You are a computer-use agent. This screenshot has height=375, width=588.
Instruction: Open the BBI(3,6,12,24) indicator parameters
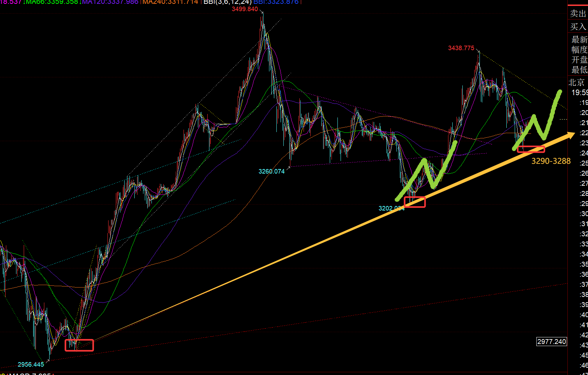(x=228, y=2)
